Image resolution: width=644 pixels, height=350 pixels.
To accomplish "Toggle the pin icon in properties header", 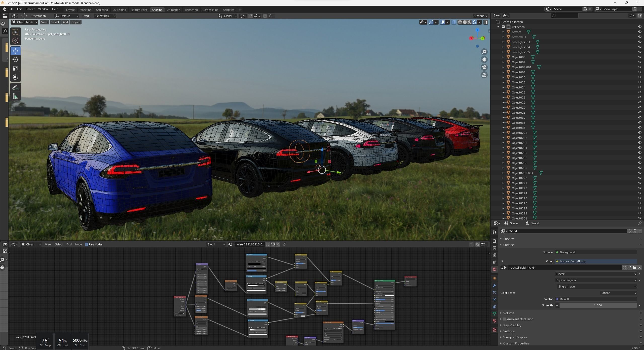I will point(639,223).
